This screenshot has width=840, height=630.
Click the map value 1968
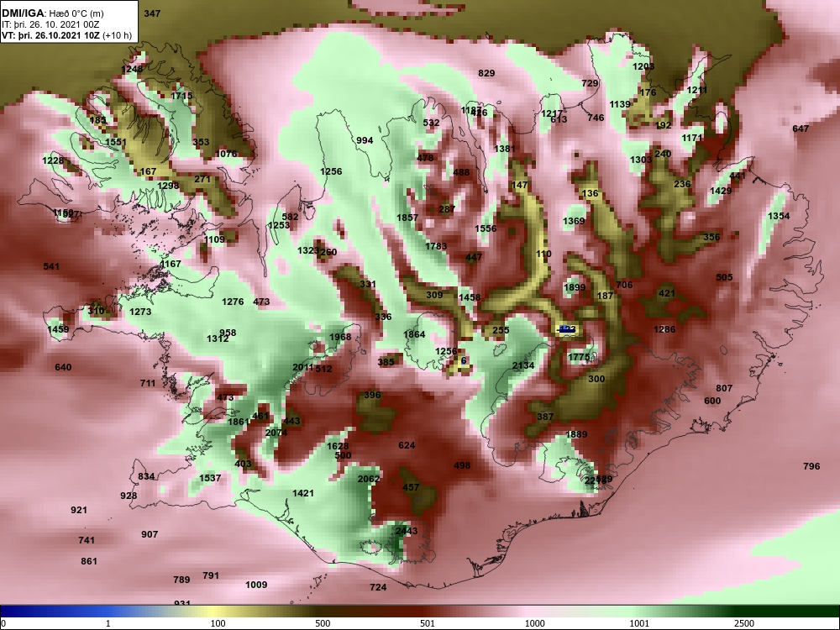(340, 337)
